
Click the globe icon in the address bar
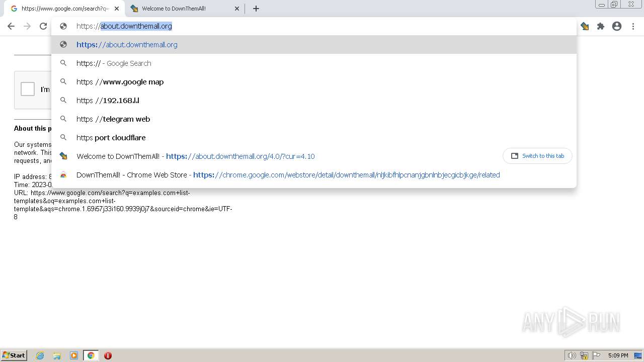pyautogui.click(x=63, y=26)
